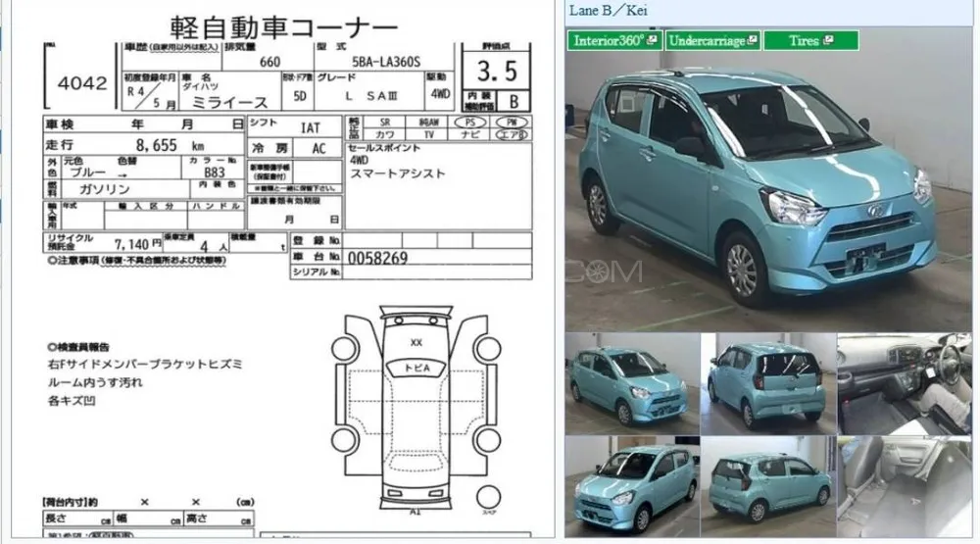Open the Interior360° view button
This screenshot has height=544, width=980.
tap(615, 40)
